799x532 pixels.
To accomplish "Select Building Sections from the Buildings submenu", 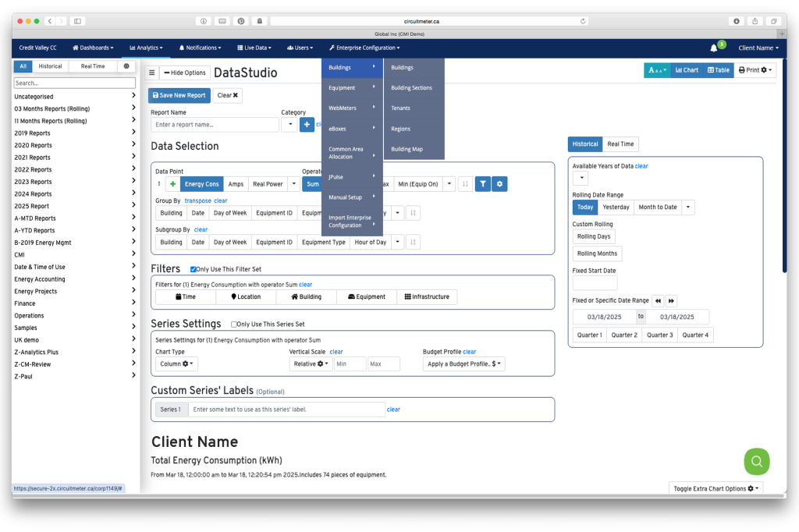I will 411,88.
